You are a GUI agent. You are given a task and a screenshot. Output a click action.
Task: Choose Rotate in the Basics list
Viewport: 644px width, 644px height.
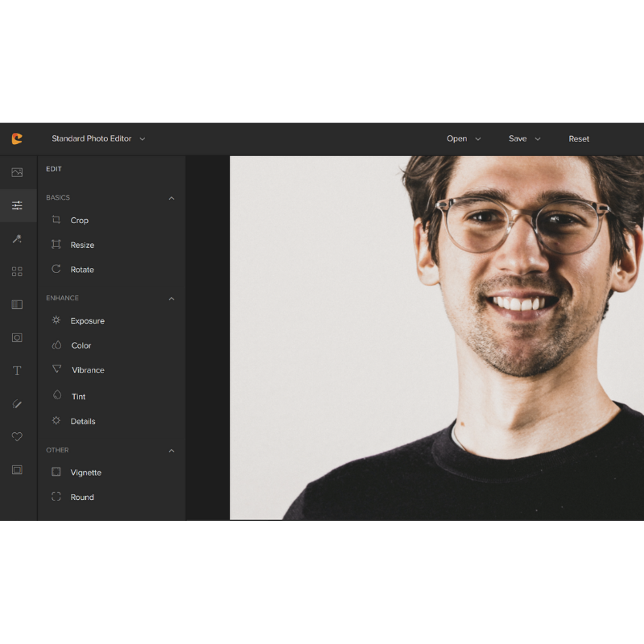click(81, 270)
